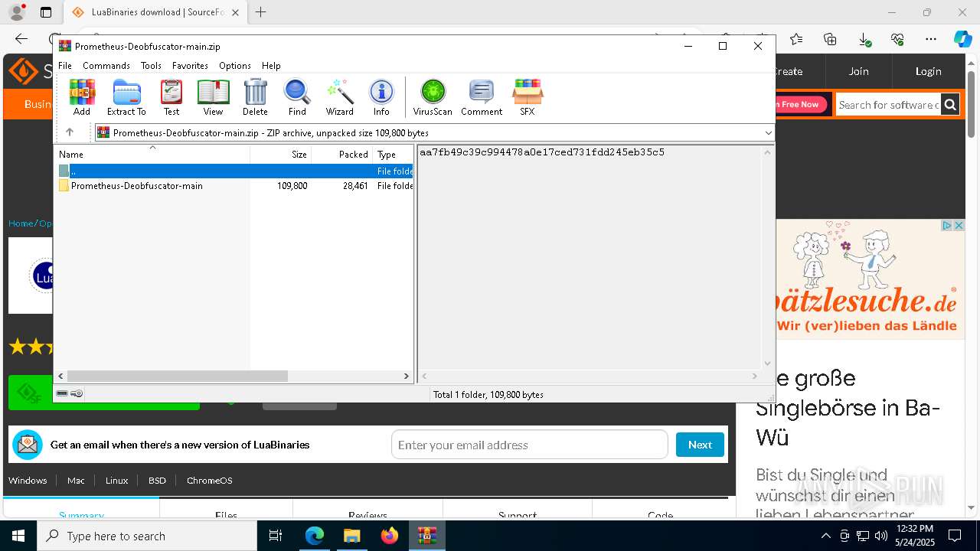The height and width of the screenshot is (551, 980).
Task: Open the Find magnifier tool
Action: coord(297,97)
